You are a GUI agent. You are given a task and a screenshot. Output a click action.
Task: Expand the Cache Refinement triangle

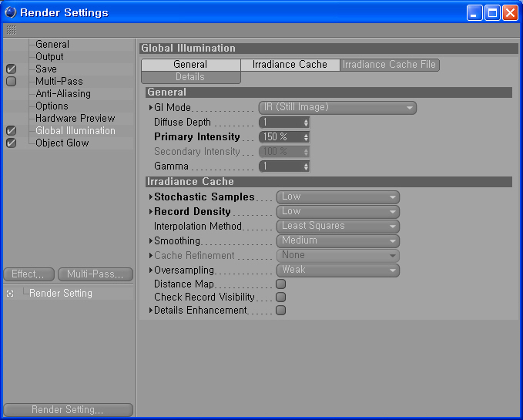(151, 256)
